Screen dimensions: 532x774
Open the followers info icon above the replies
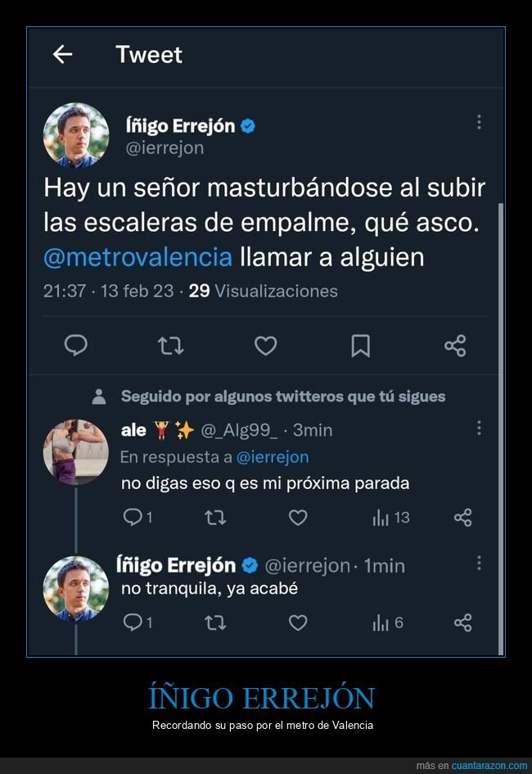100,396
